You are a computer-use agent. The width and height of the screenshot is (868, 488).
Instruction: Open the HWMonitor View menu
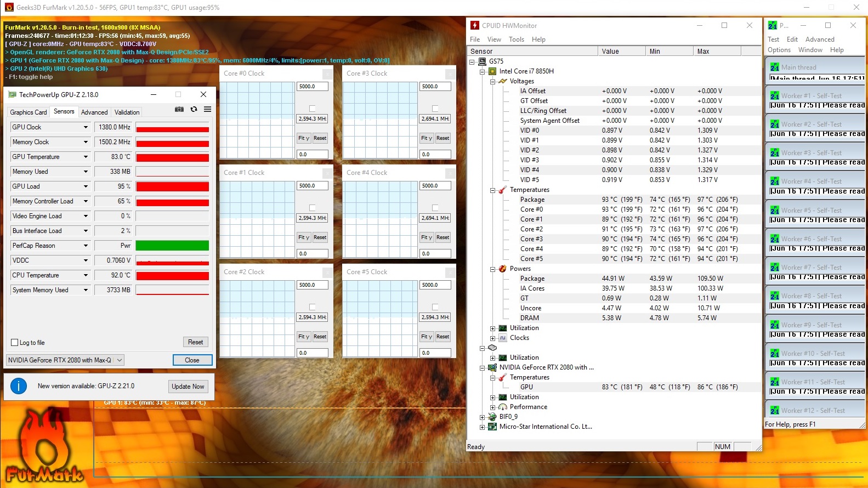tap(494, 39)
